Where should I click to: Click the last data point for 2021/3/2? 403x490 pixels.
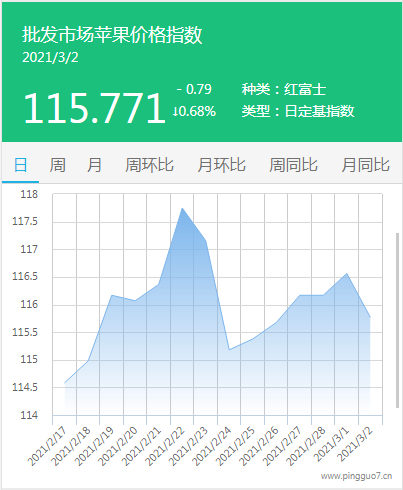(370, 317)
